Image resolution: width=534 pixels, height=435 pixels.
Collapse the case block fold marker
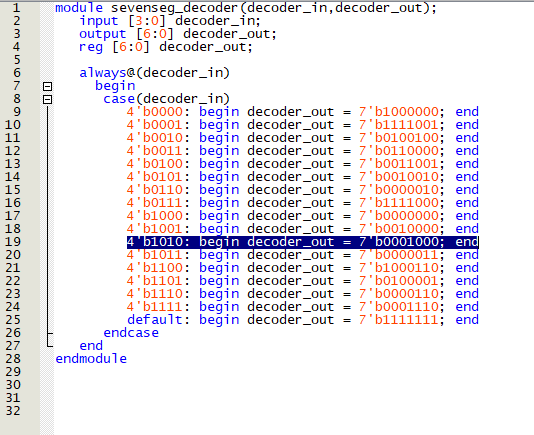(x=48, y=99)
